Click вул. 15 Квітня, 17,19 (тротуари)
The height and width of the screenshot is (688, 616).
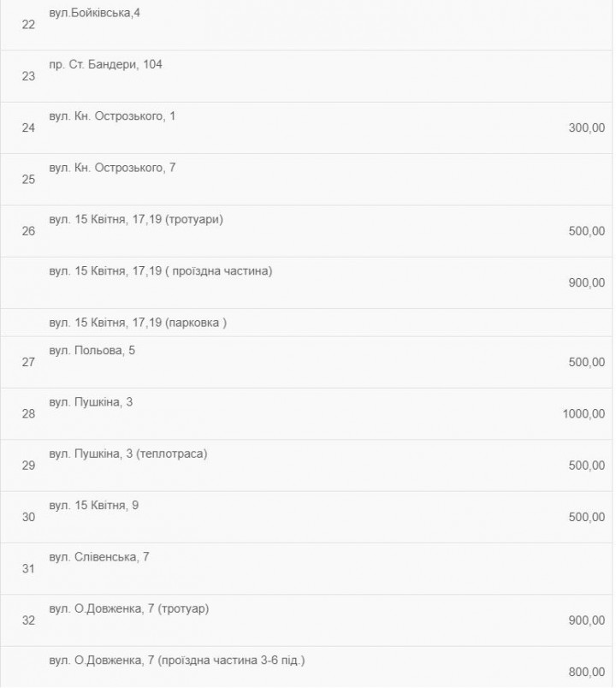(136, 219)
